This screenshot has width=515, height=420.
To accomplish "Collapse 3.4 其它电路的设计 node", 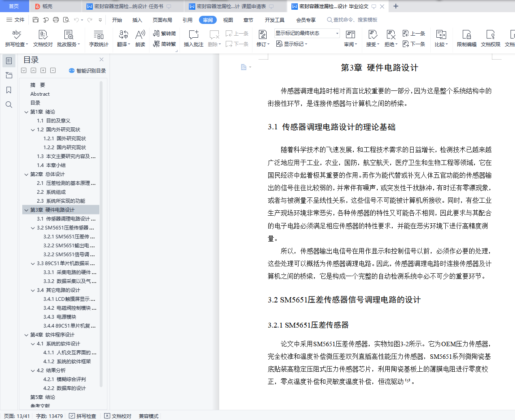I will click(33, 290).
